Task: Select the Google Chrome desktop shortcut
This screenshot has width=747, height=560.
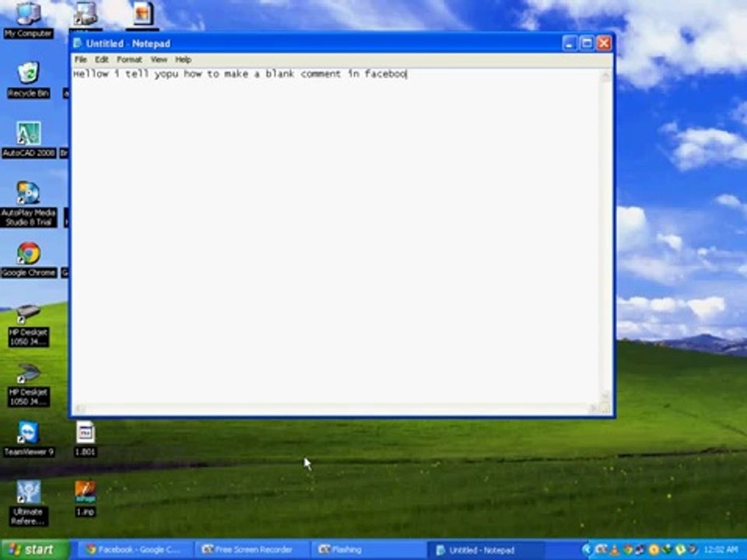Action: click(x=29, y=260)
